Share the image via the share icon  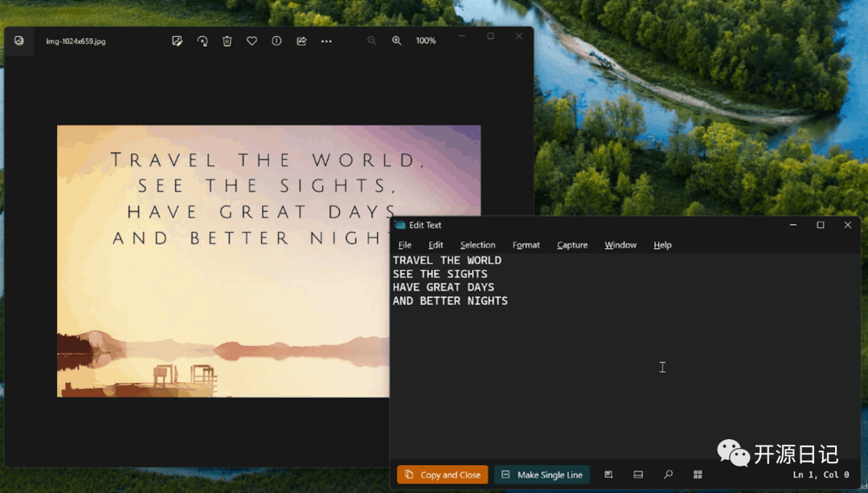(301, 40)
